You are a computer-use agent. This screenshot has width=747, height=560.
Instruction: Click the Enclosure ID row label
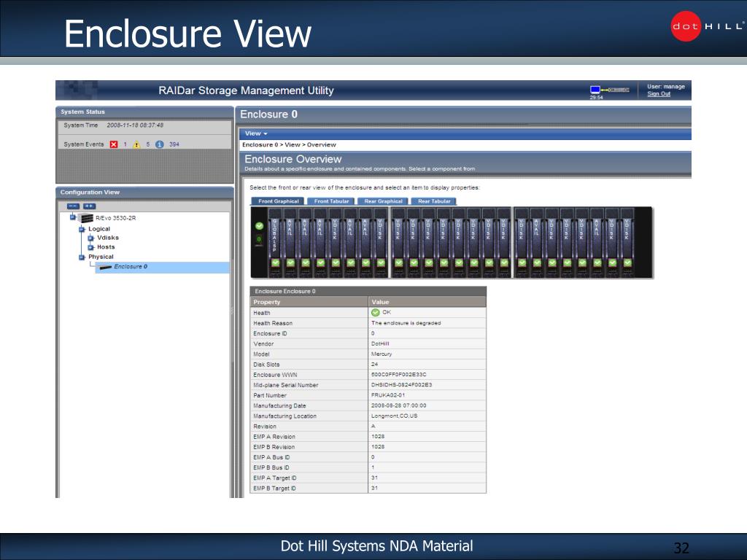[x=270, y=333]
